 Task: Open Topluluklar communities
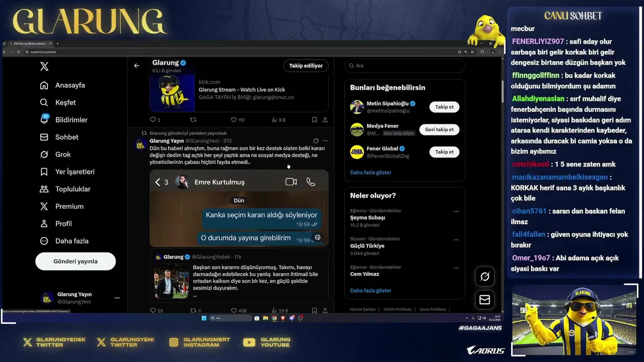click(65, 189)
